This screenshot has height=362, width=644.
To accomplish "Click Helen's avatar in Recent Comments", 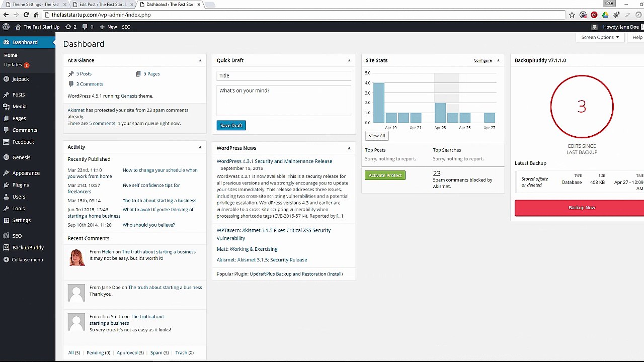I will [x=76, y=257].
